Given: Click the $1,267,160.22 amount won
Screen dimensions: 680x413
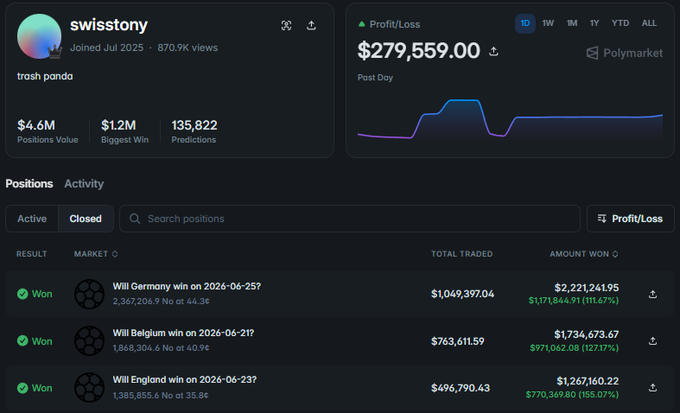Looking at the screenshot, I should (x=588, y=381).
